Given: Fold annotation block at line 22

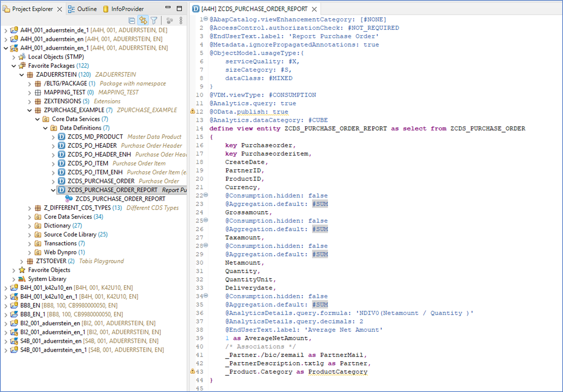Looking at the screenshot, I should 206,195.
